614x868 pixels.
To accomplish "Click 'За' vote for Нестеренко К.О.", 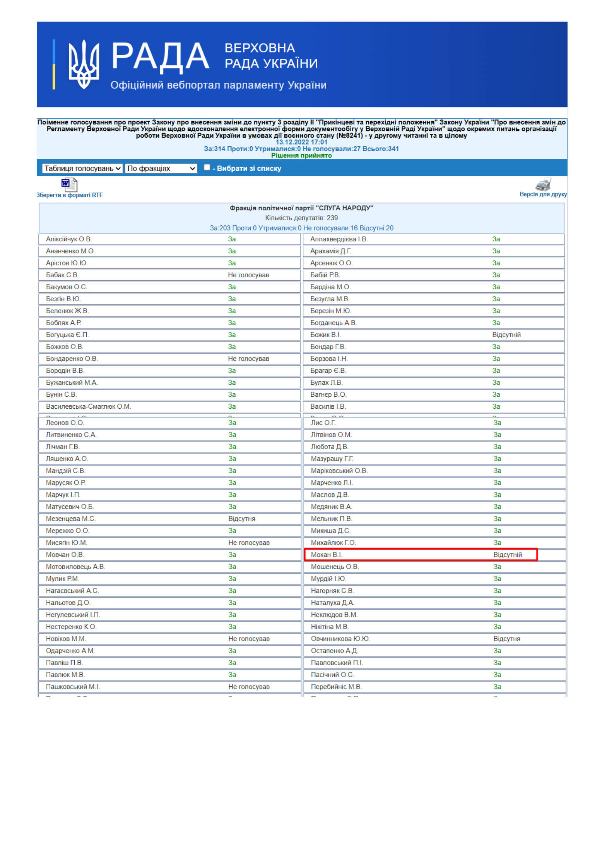I will click(232, 626).
